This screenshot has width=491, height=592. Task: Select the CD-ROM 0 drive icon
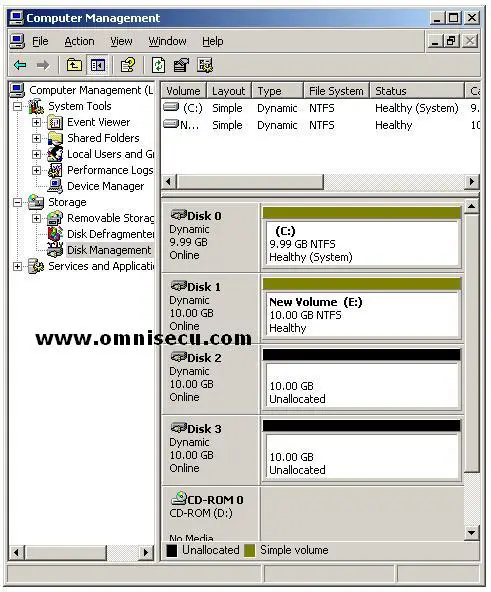179,498
